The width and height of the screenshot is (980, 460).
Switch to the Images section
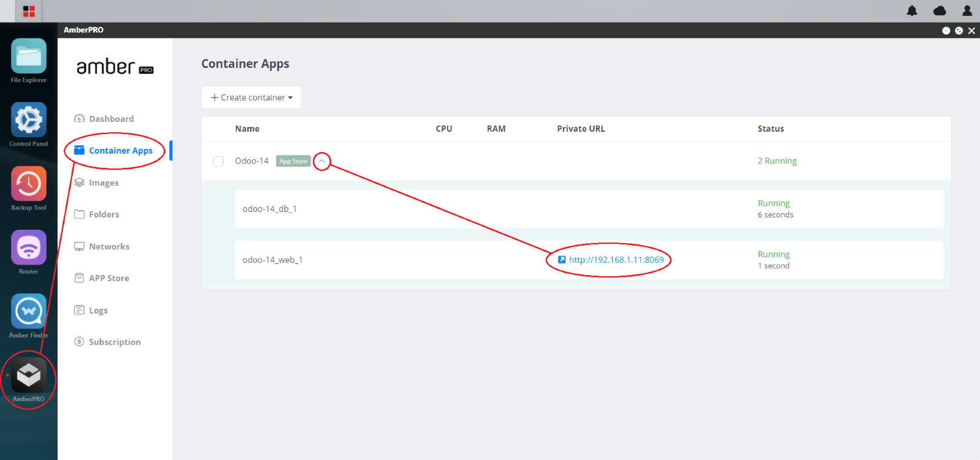pyautogui.click(x=104, y=183)
